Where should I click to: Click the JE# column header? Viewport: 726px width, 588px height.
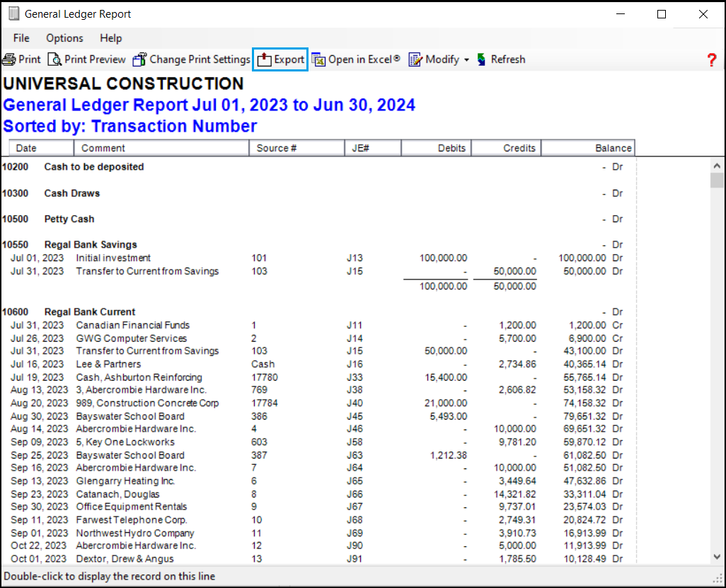click(x=373, y=148)
